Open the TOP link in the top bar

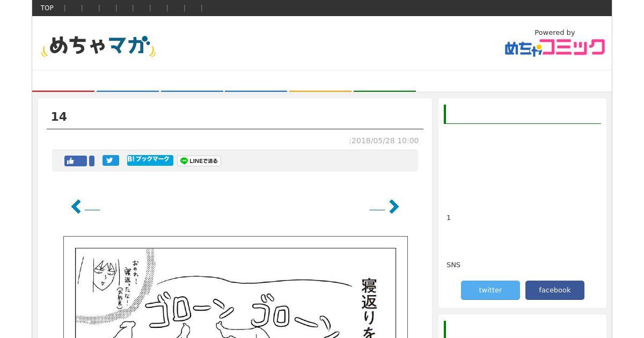click(x=47, y=8)
